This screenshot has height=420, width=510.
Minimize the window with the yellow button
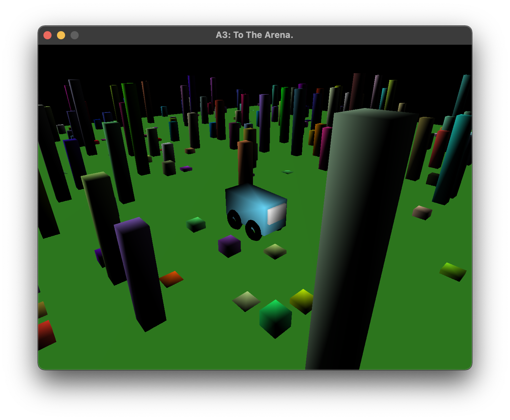[x=61, y=35]
